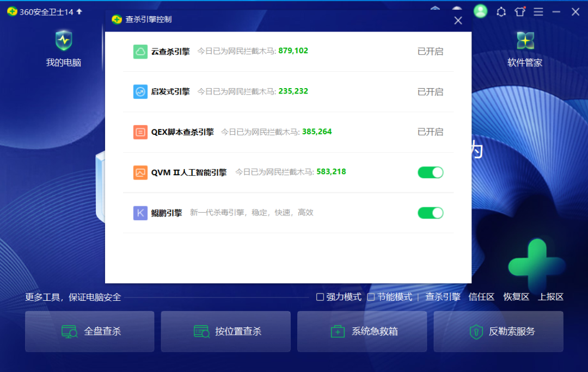Click 启发式引擎 已开启 status

coord(431,92)
